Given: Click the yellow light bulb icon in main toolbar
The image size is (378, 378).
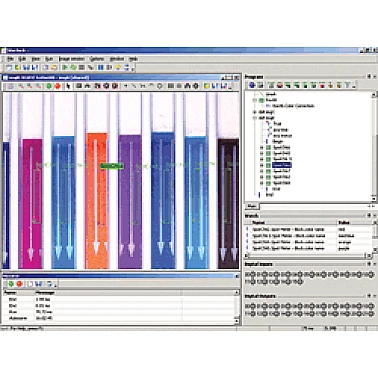Looking at the screenshot, I should 118,67.
